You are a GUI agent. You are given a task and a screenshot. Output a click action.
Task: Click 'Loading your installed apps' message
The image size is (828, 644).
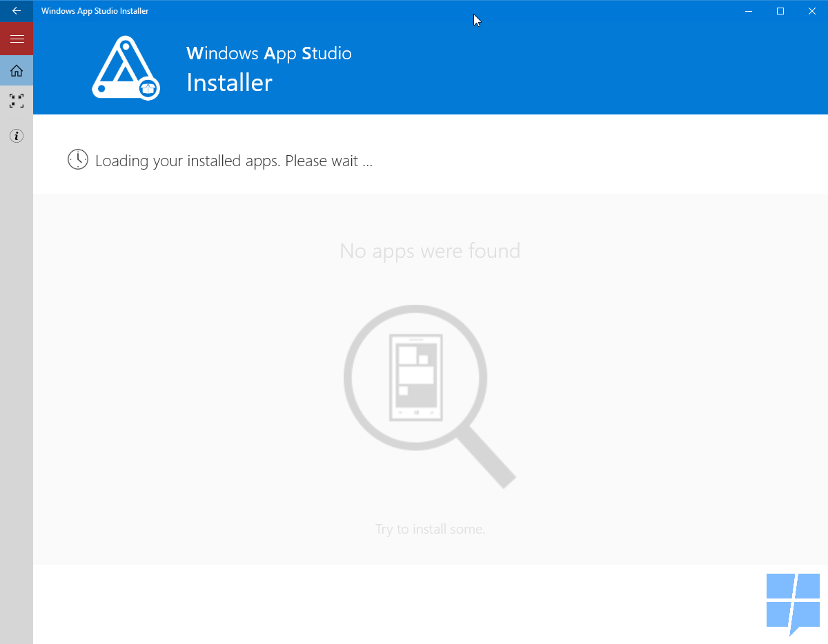coord(234,161)
